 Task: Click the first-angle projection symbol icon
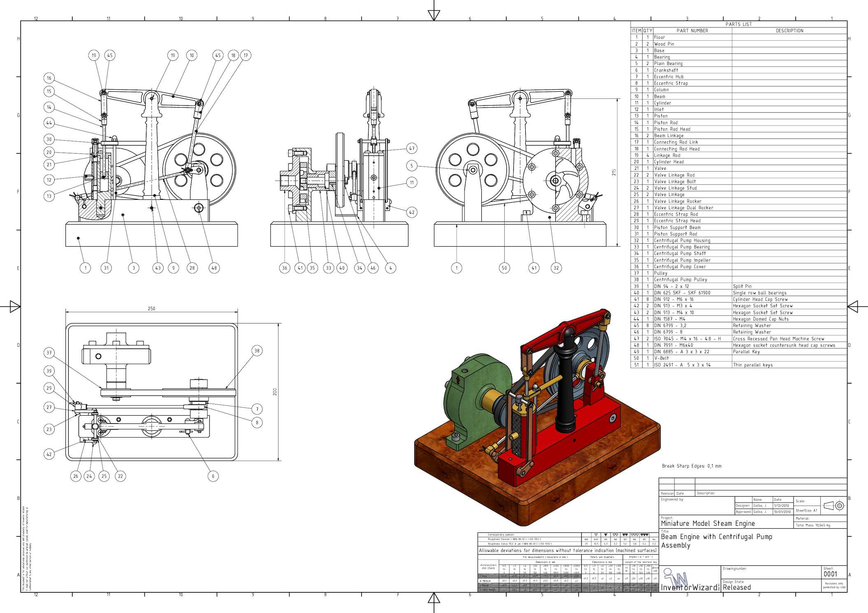(834, 506)
